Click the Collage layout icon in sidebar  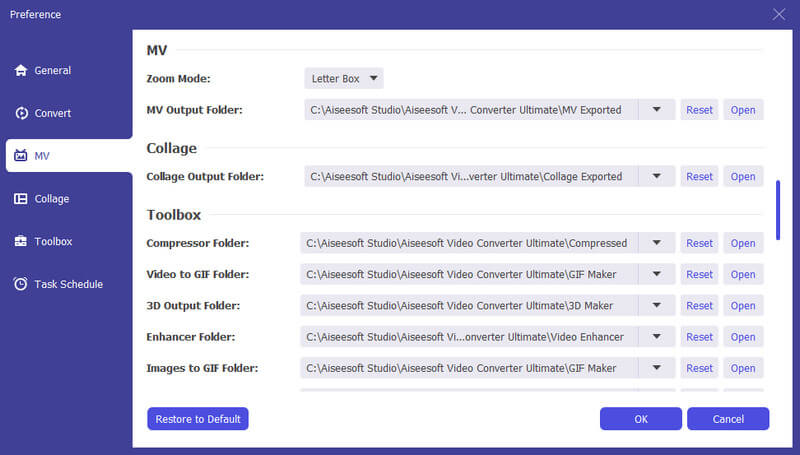[x=20, y=198]
